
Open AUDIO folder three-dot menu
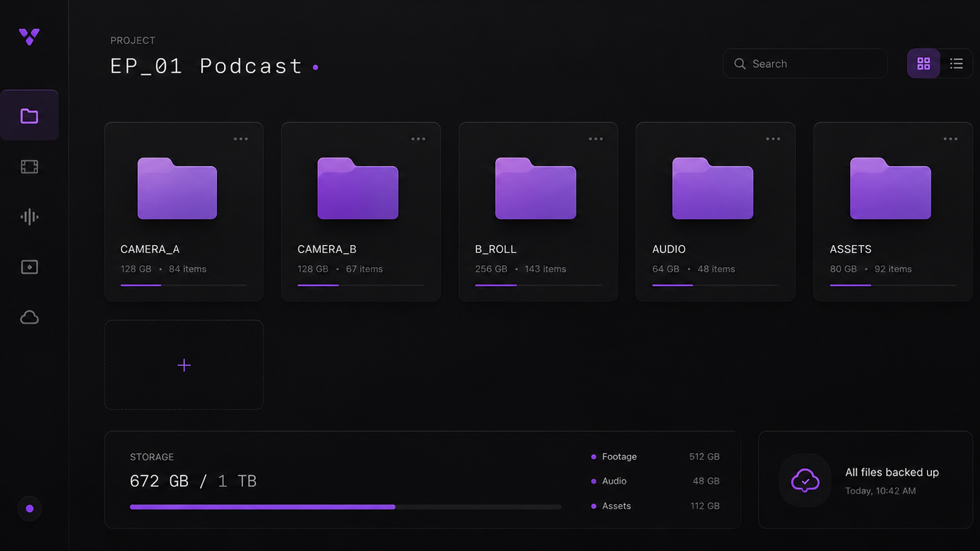(x=773, y=139)
